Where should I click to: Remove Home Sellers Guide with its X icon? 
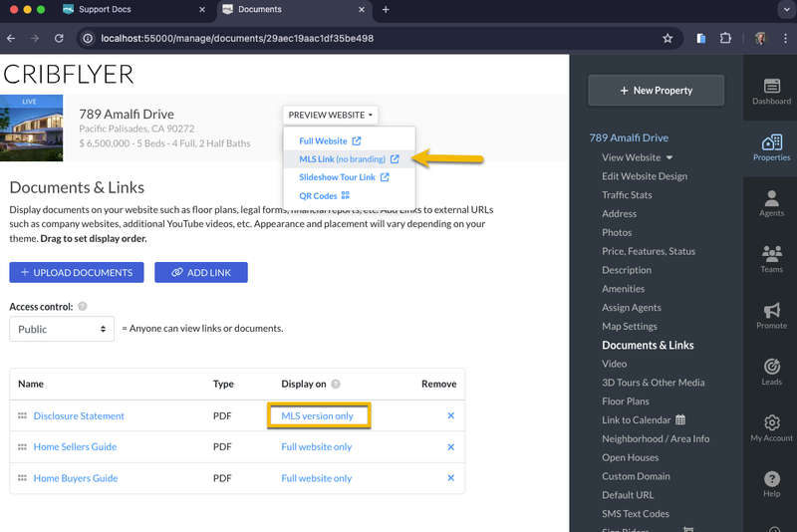[450, 447]
